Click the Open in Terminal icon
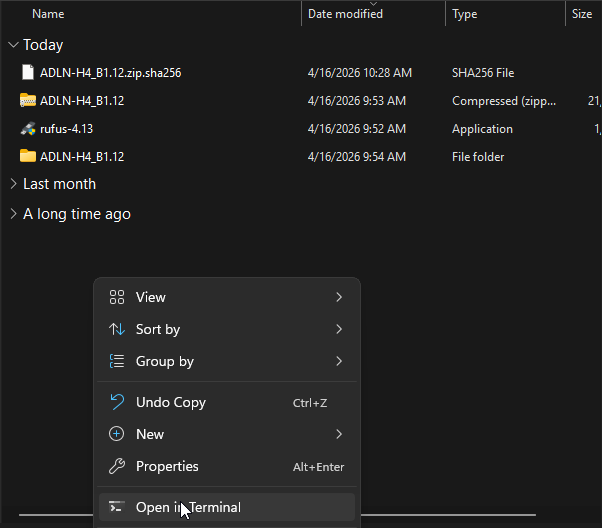Viewport: 602px width, 528px height. click(117, 507)
